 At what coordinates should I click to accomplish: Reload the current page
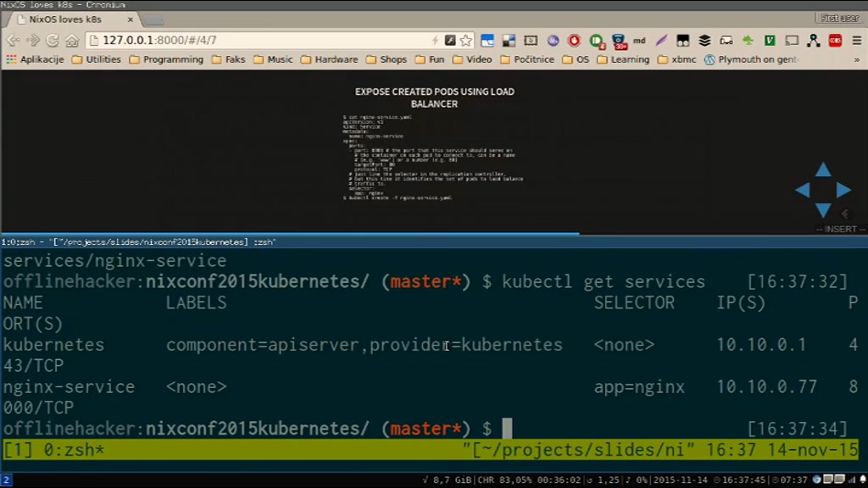tap(53, 40)
